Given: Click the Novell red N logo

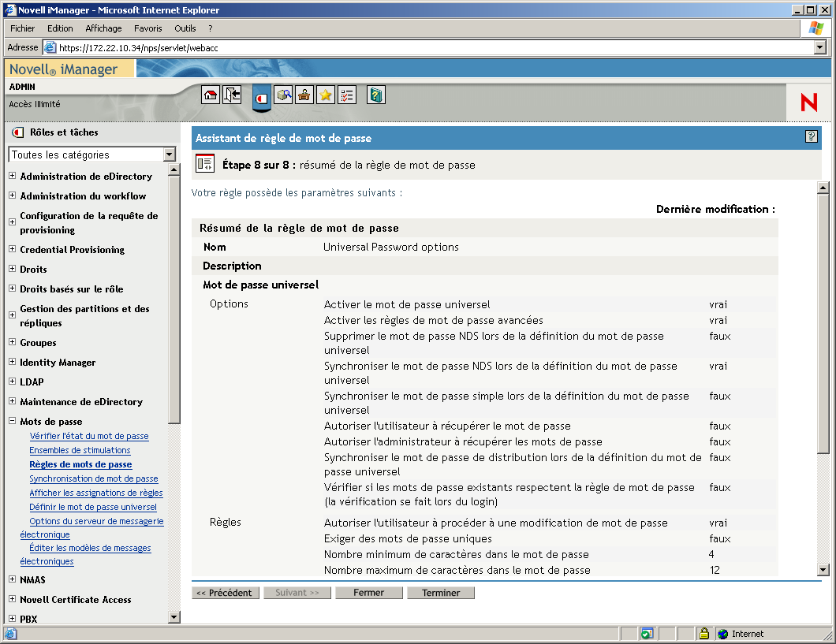Looking at the screenshot, I should click(809, 102).
